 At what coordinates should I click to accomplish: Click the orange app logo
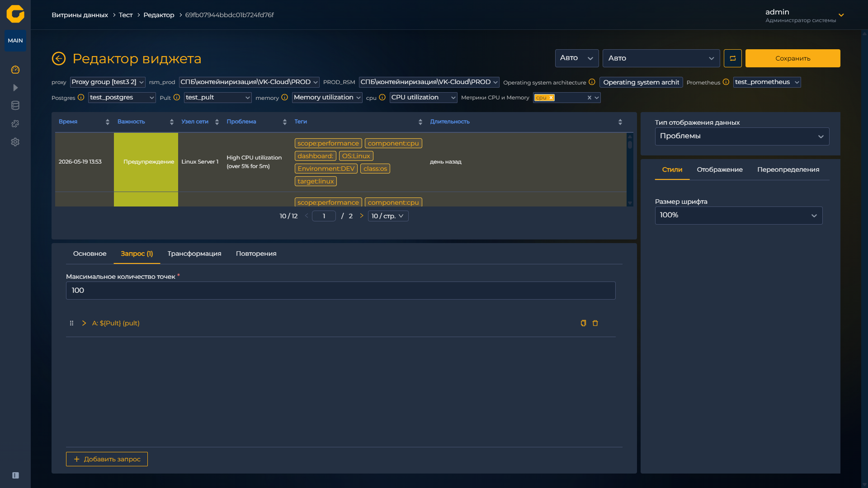(15, 14)
